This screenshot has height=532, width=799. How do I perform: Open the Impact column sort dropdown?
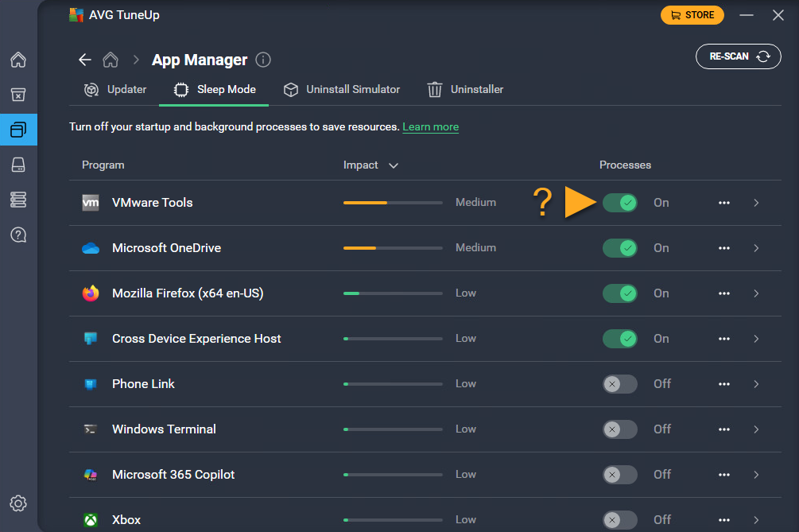click(x=393, y=165)
